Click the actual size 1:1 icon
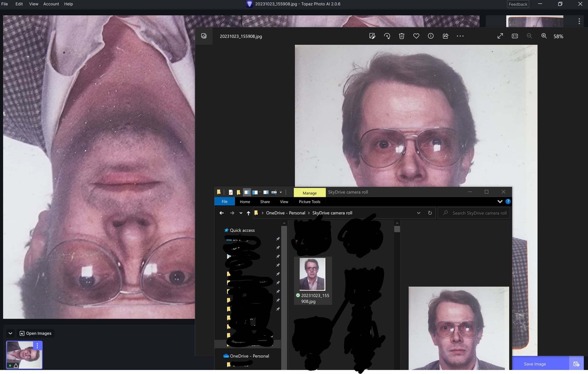This screenshot has width=588, height=374. pyautogui.click(x=515, y=36)
